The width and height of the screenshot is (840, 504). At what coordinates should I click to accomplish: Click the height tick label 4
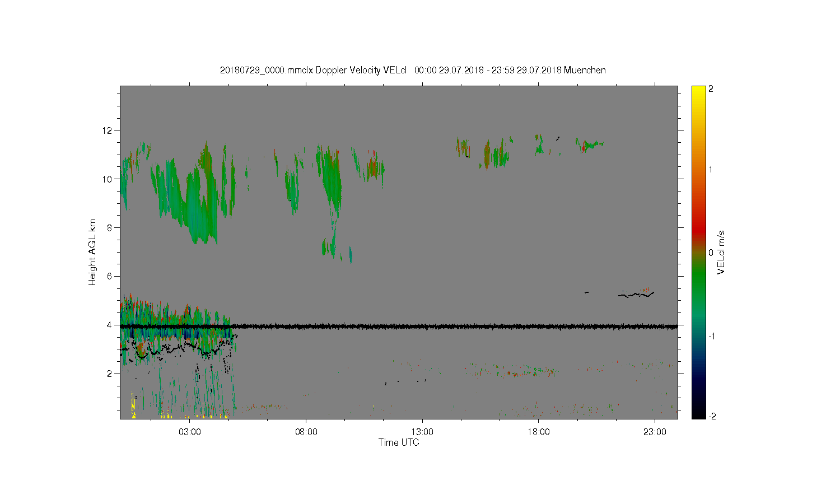109,325
